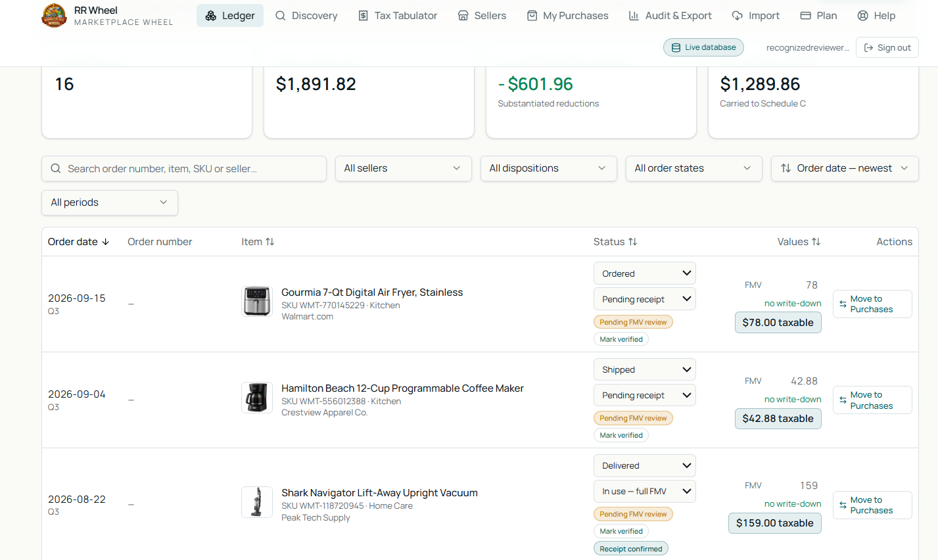This screenshot has width=938, height=560.
Task: Sort by the Status column
Action: [615, 242]
